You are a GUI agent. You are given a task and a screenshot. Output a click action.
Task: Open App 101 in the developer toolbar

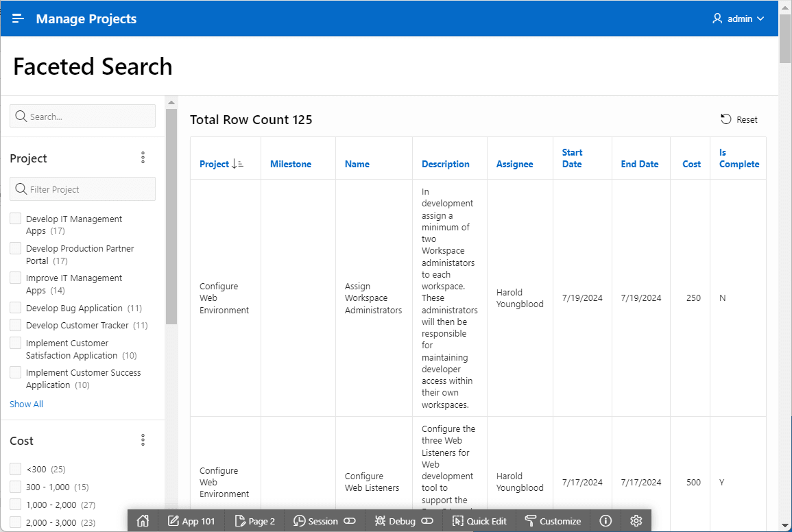[x=191, y=521]
